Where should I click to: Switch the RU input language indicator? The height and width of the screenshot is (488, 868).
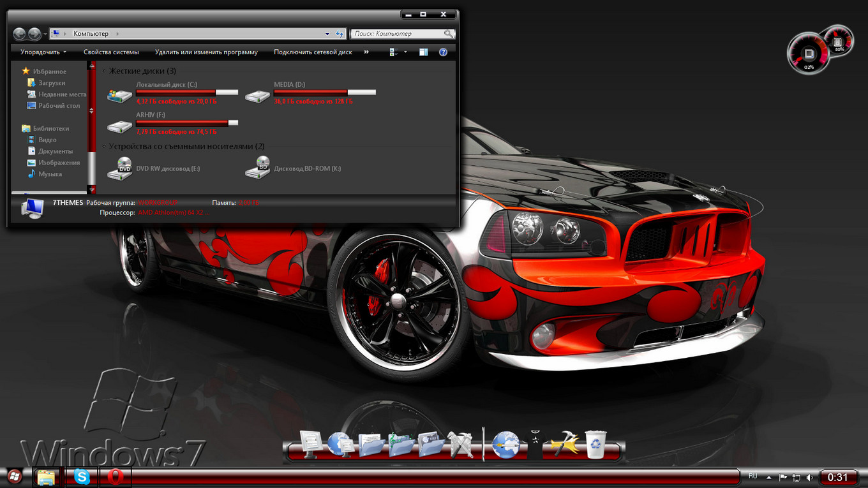[752, 477]
